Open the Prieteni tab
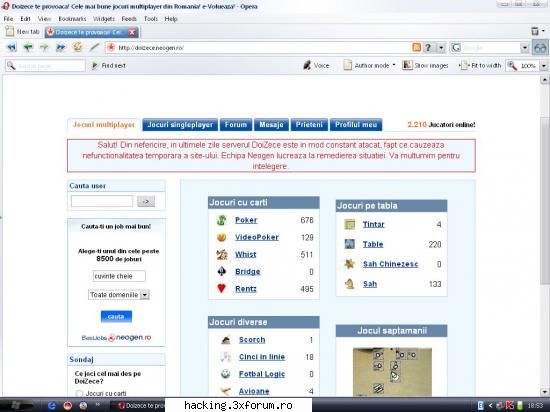 (x=309, y=124)
